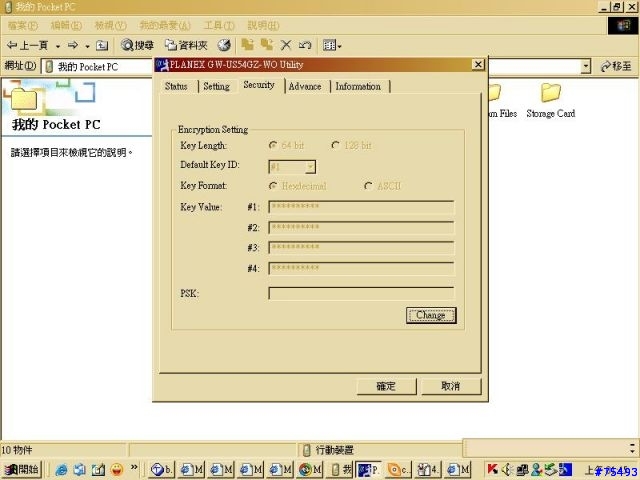Open the 我的最愛(A) menu

[x=165, y=26]
